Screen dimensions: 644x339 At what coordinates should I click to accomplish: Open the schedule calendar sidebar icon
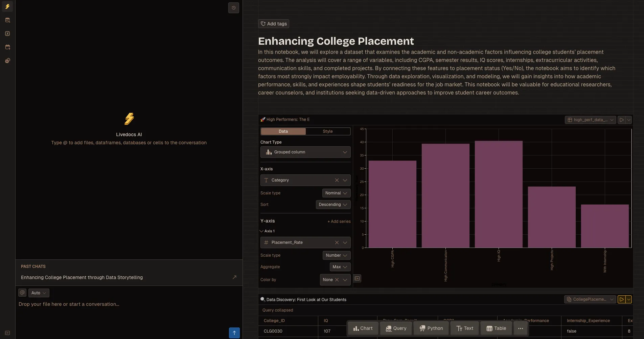pos(7,47)
